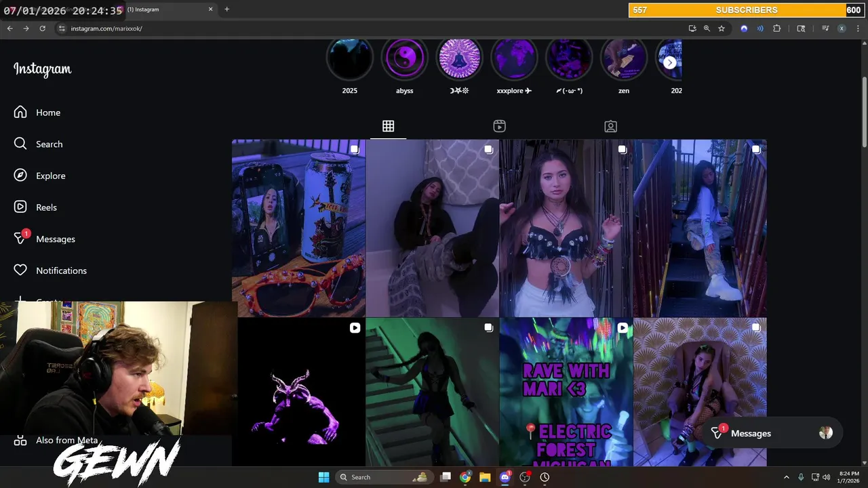Click the install app icon in the address bar

tap(692, 28)
